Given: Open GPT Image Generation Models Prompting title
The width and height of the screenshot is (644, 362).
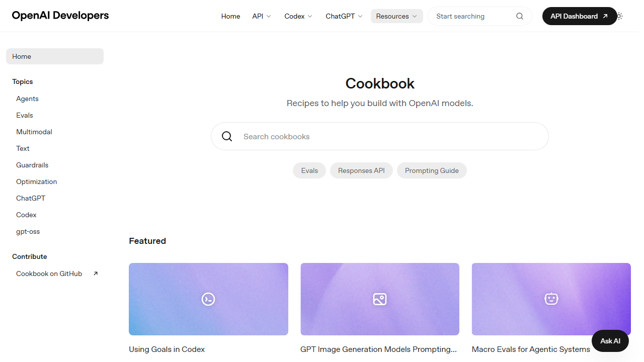Looking at the screenshot, I should 378,349.
